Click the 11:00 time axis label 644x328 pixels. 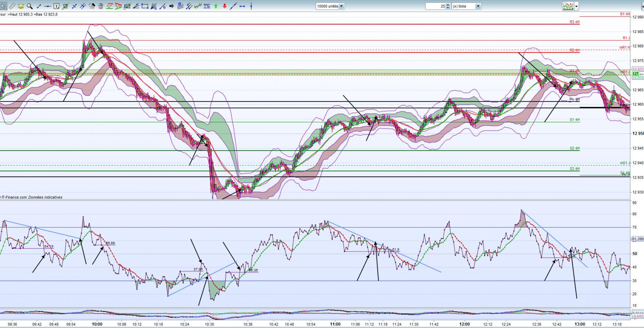coord(335,324)
